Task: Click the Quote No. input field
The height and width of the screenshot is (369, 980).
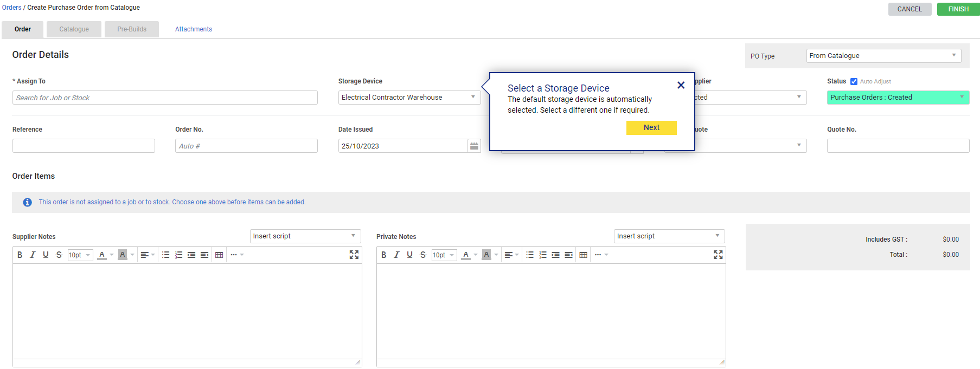Action: 898,146
